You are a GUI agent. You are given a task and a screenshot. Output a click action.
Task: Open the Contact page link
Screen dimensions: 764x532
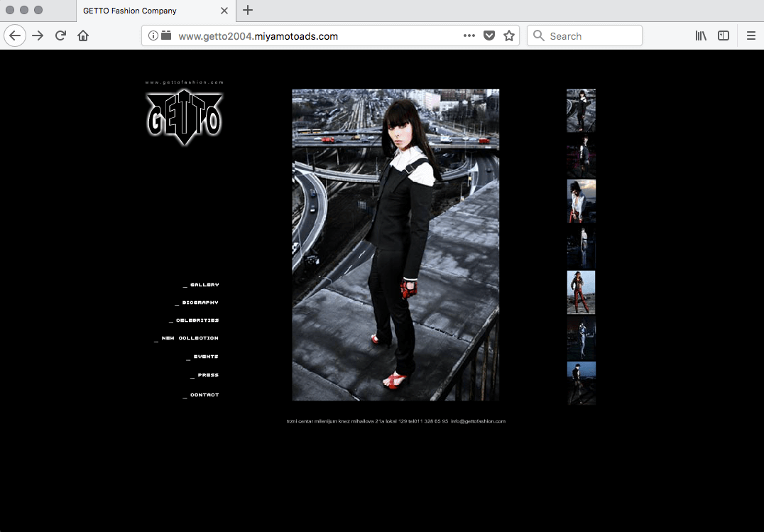point(204,395)
